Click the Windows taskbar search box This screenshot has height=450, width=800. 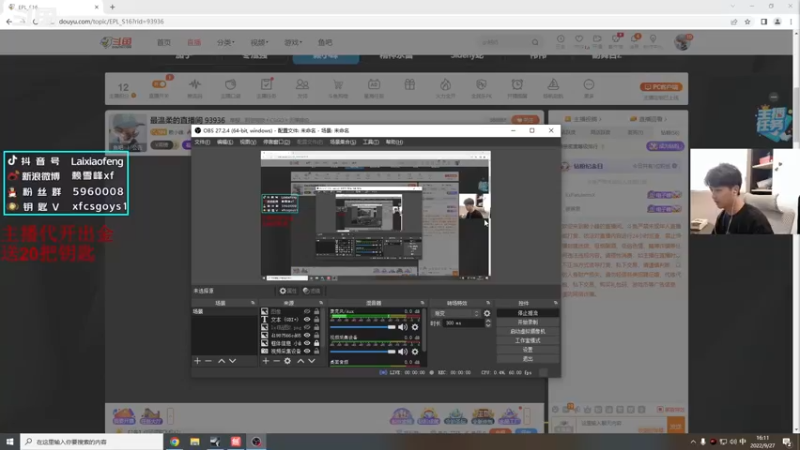(x=92, y=442)
